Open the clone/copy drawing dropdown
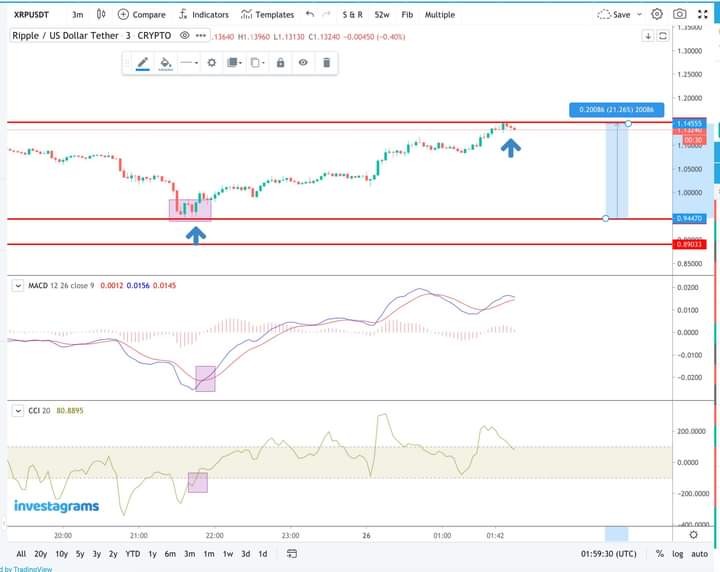Viewport: 720px width, 572px height. coord(257,63)
